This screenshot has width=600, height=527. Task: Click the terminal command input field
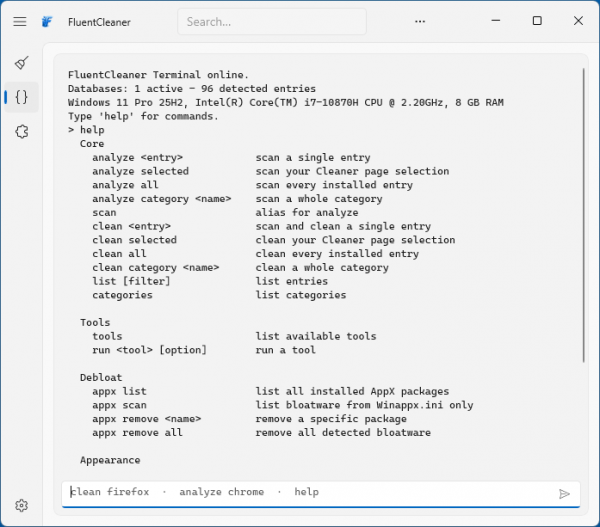(x=321, y=494)
